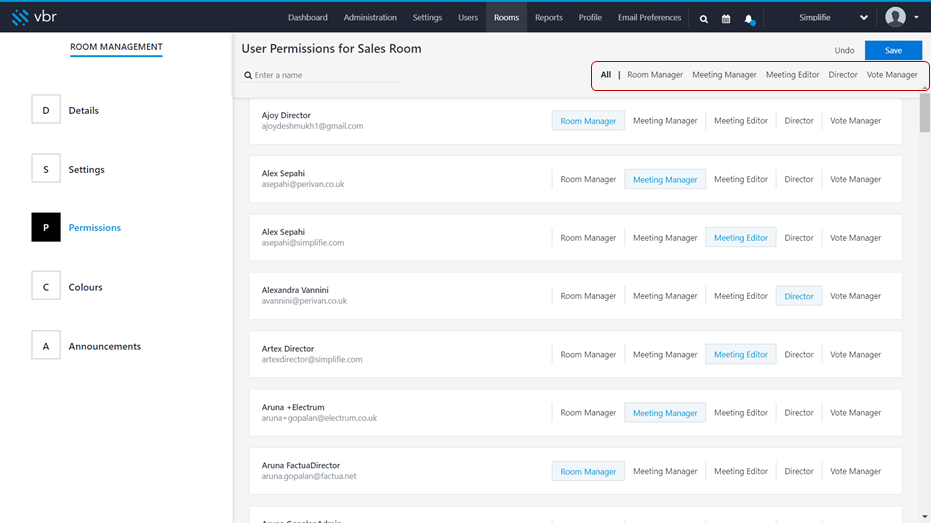
Task: Toggle Meeting Manager for asepahi@perivan.co.uk
Action: (x=665, y=179)
